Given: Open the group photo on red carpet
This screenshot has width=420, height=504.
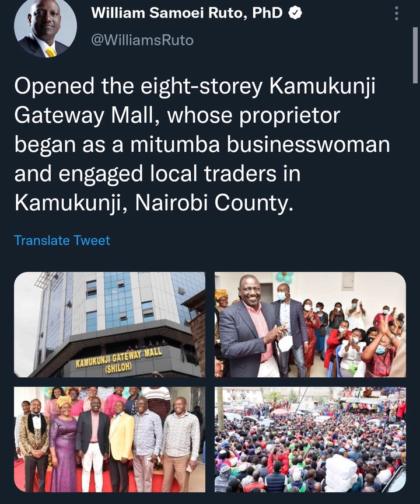Looking at the screenshot, I should point(110,439).
